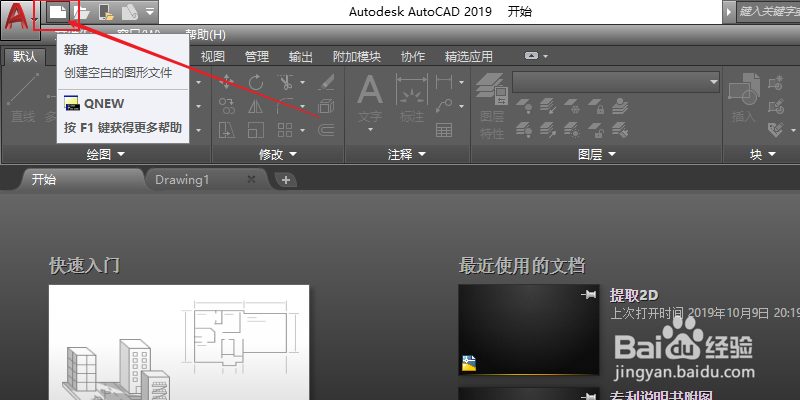
Task: Open the application menu arrow beside A logo
Action: tap(34, 20)
